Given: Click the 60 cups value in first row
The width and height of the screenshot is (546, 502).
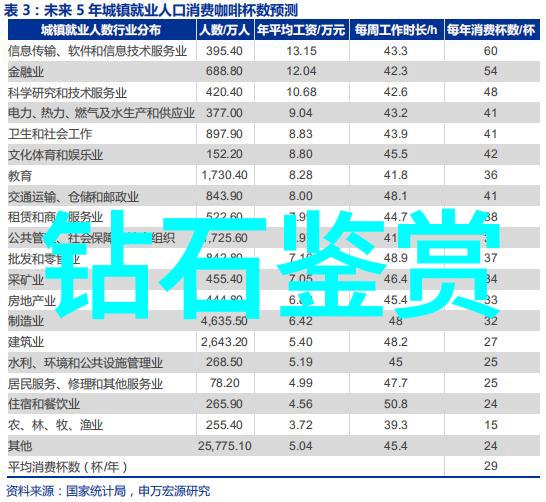Looking at the screenshot, I should click(490, 51).
